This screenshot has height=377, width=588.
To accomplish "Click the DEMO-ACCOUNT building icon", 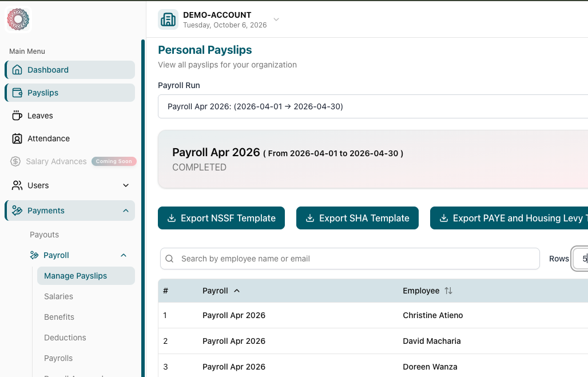I will [x=168, y=19].
